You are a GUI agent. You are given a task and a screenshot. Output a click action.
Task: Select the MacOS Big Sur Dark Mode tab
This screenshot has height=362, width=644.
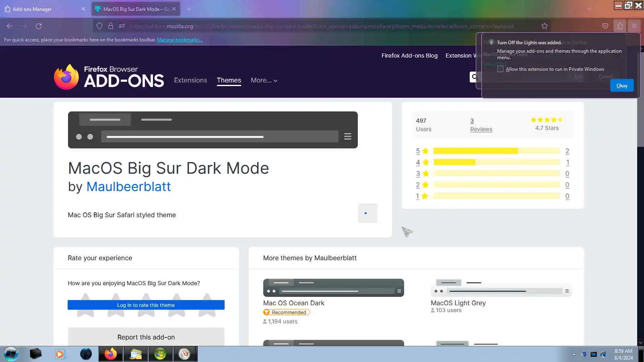pyautogui.click(x=136, y=9)
